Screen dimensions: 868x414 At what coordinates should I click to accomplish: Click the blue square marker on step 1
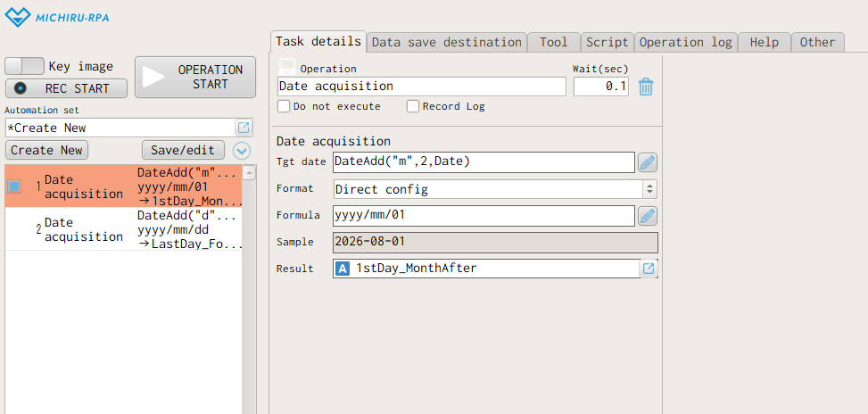click(x=14, y=186)
